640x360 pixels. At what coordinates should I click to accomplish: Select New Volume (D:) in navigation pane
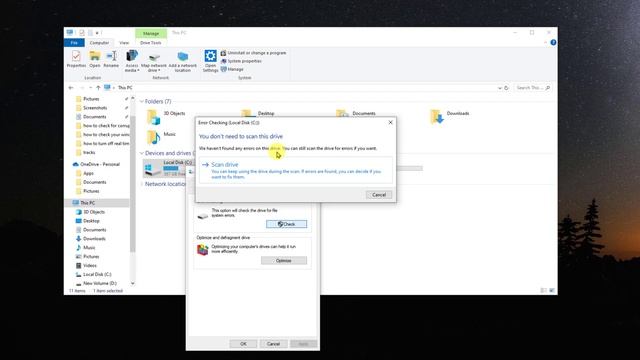(x=100, y=283)
